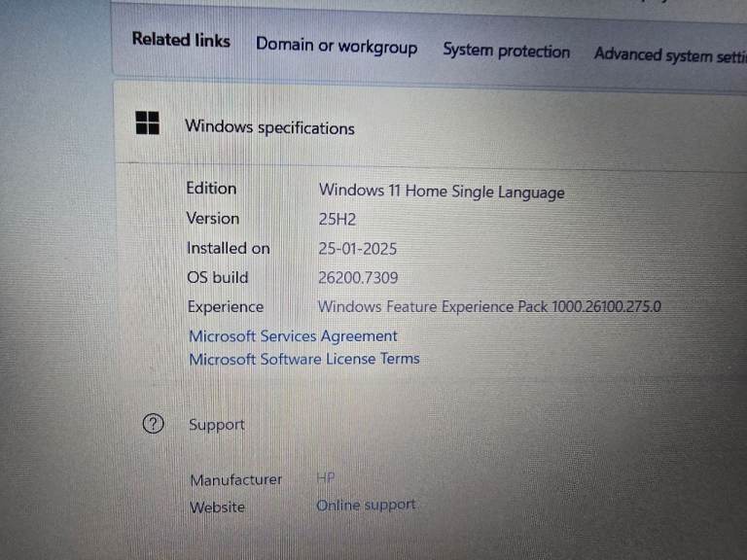Image resolution: width=747 pixels, height=560 pixels.
Task: Click the OS build label
Action: click(218, 278)
